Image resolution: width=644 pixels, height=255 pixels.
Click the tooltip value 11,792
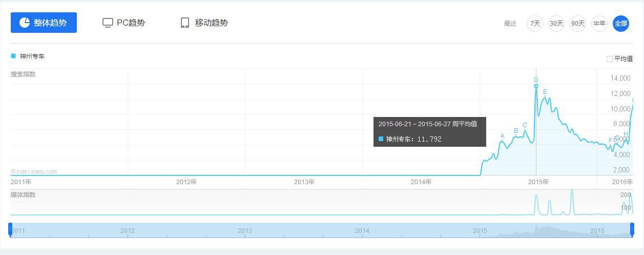tap(429, 139)
